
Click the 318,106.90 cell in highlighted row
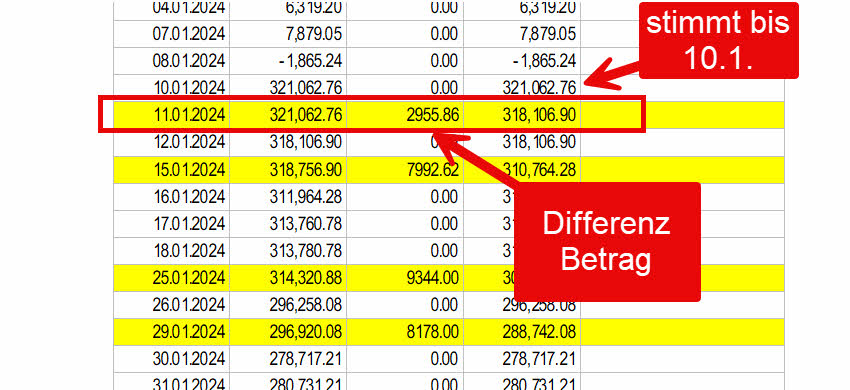coord(522,115)
